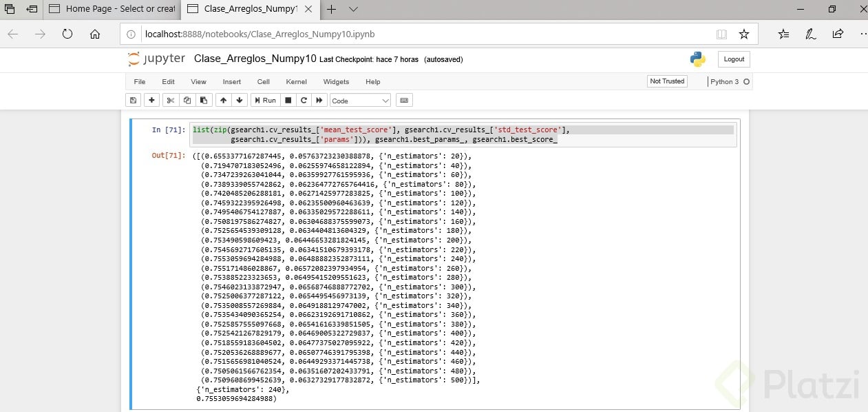Click the tabs you've set aside icon

pyautogui.click(x=10, y=10)
